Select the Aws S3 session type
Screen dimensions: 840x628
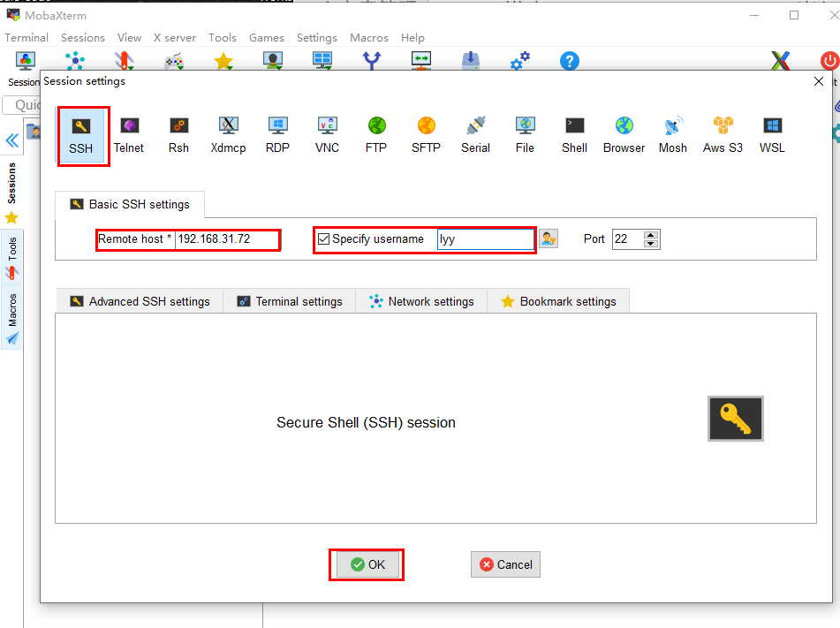(723, 135)
